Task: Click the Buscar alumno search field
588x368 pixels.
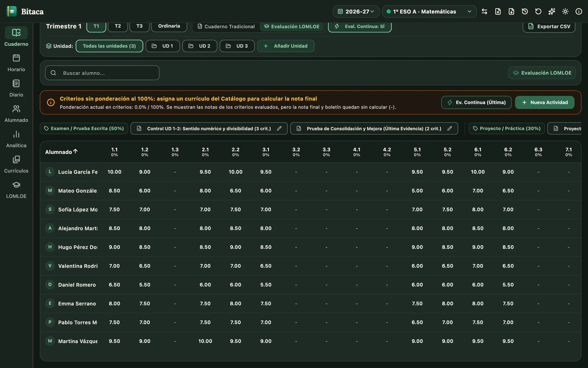Action: coord(102,73)
